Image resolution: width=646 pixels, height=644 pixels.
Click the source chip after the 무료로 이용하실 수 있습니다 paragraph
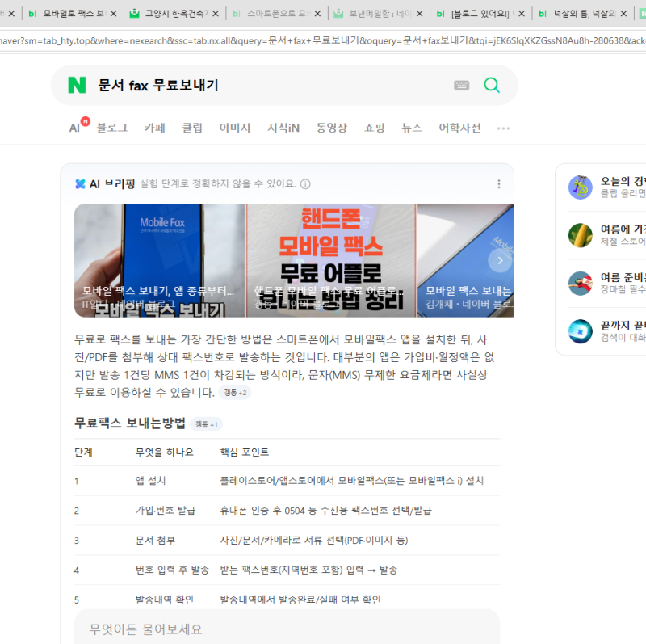pyautogui.click(x=235, y=393)
